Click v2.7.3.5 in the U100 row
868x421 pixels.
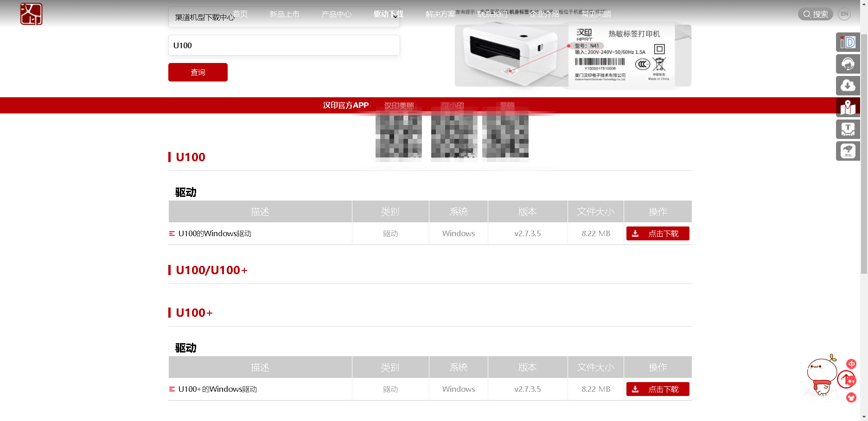[528, 233]
